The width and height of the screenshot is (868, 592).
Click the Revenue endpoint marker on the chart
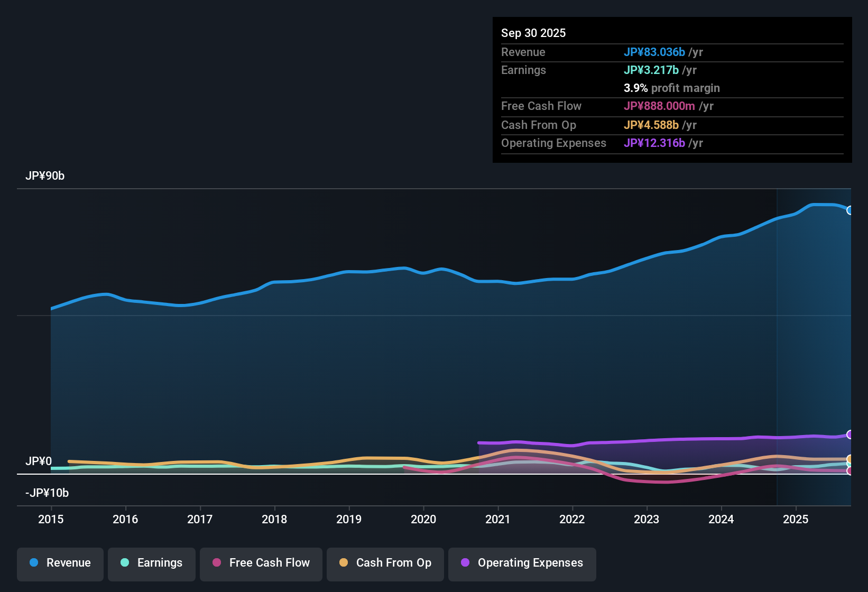tap(851, 210)
